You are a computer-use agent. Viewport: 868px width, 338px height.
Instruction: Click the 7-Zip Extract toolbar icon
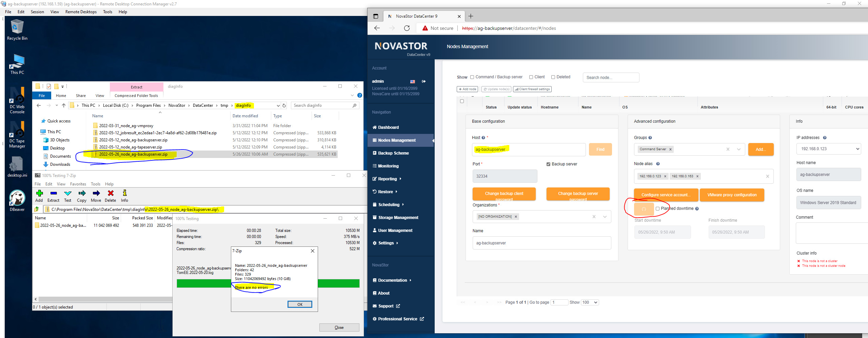tap(53, 196)
